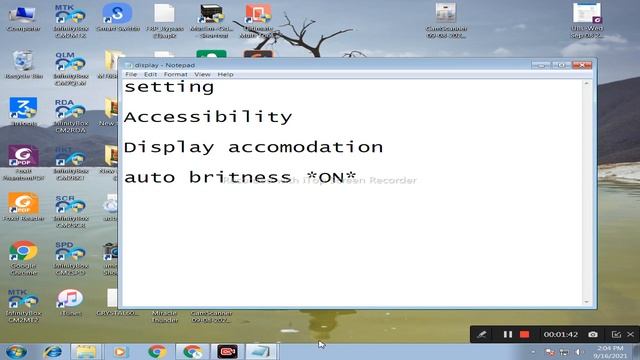Select the Notepad taskbar button

point(261,351)
